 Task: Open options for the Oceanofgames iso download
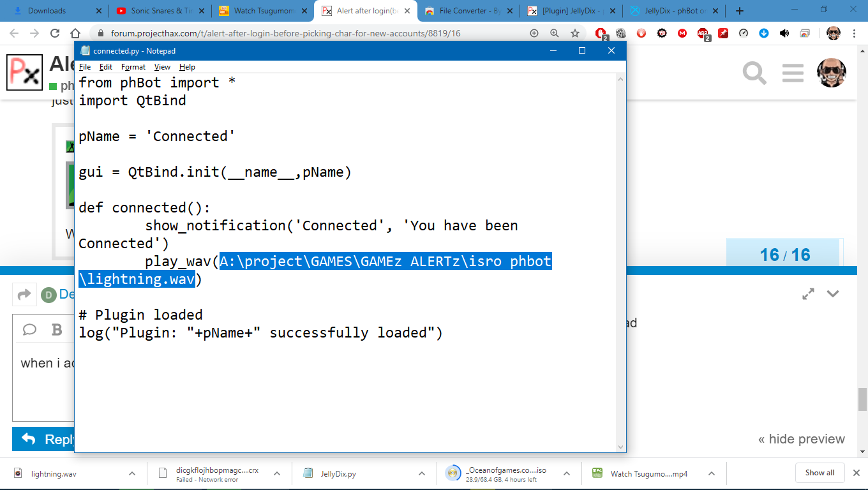click(x=567, y=473)
